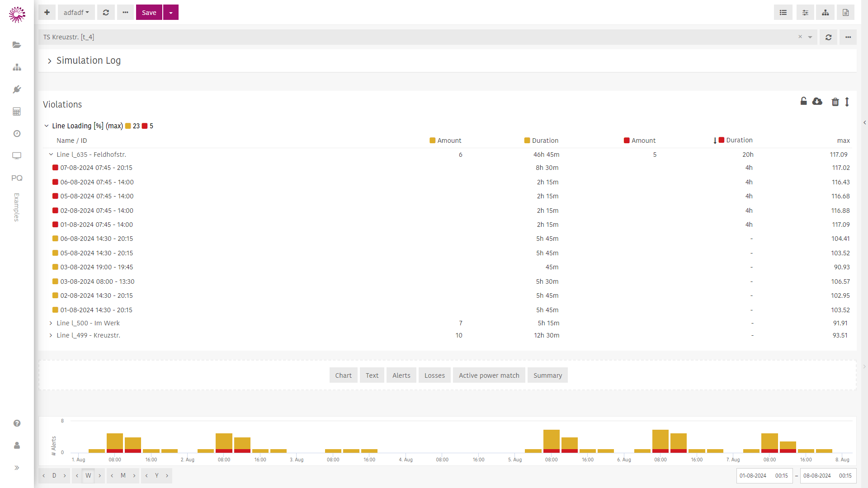This screenshot has width=868, height=488.
Task: Open the clock icon in left sidebar
Action: 17,133
